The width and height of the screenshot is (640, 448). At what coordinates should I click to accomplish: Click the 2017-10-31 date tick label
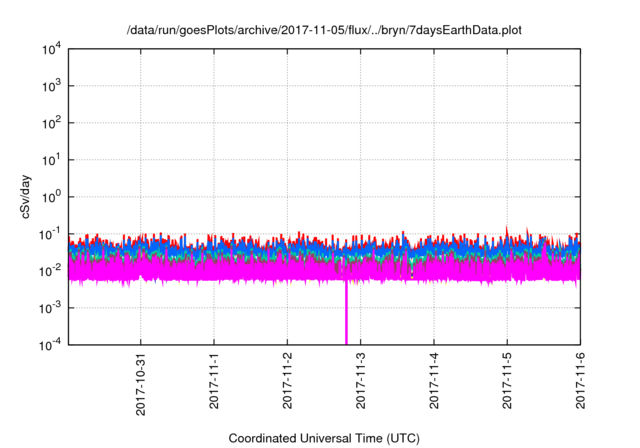[x=141, y=384]
